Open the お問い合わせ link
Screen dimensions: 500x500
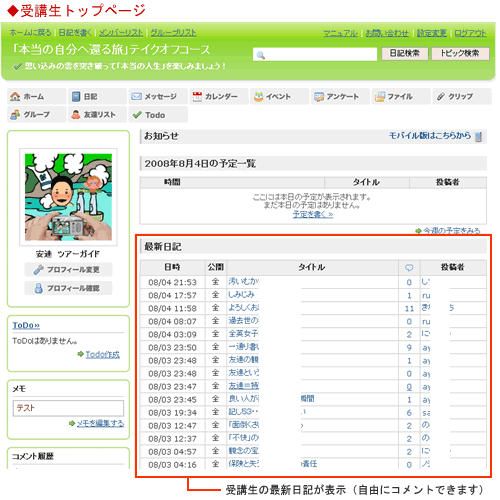click(387, 33)
